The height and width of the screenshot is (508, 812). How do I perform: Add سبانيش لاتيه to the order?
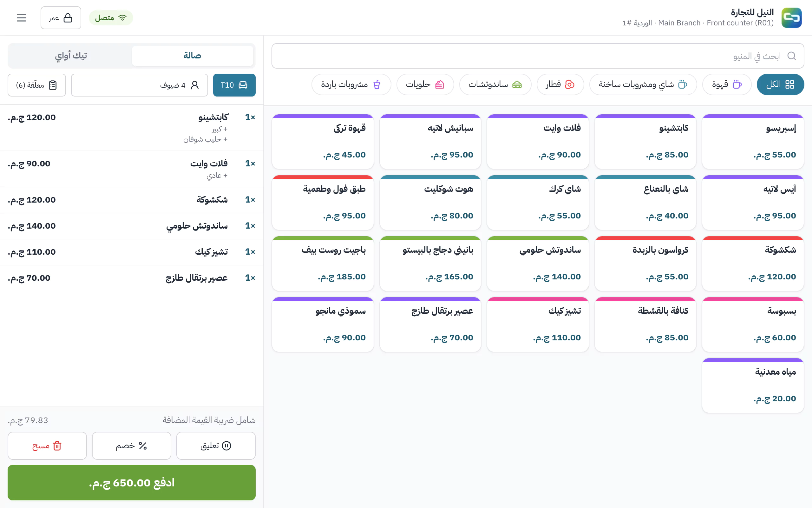[x=430, y=142]
